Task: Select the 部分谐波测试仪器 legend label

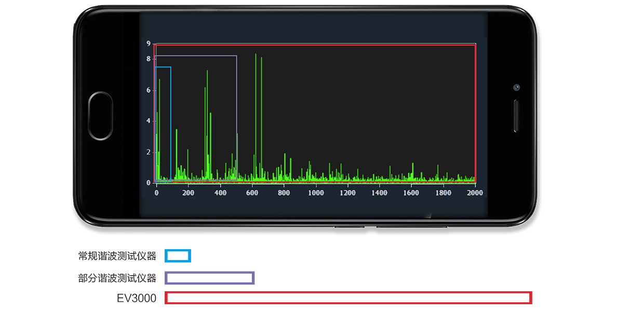Action: [x=117, y=278]
